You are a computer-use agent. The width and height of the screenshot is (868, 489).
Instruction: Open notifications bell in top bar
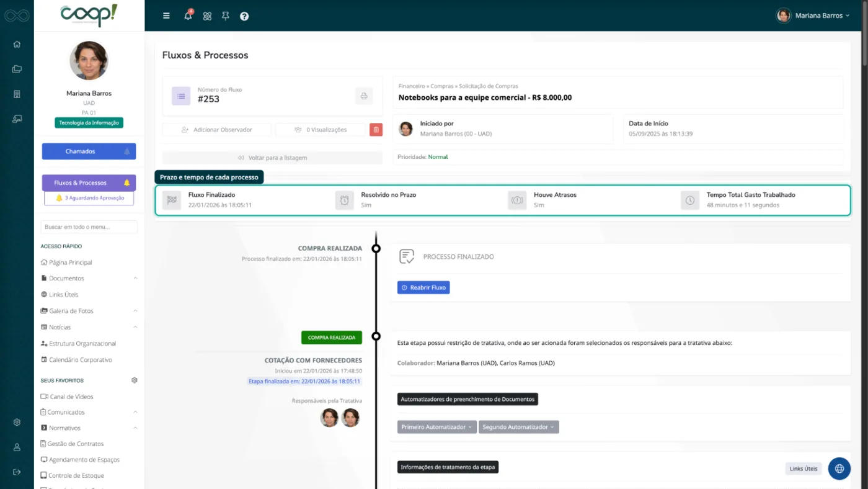click(188, 16)
